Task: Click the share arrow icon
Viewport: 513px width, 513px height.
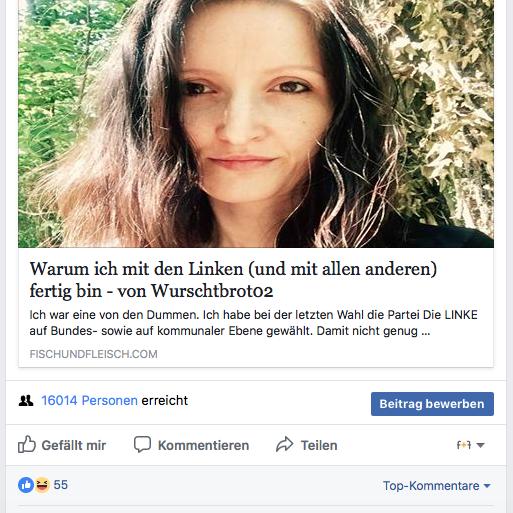Action: [284, 444]
